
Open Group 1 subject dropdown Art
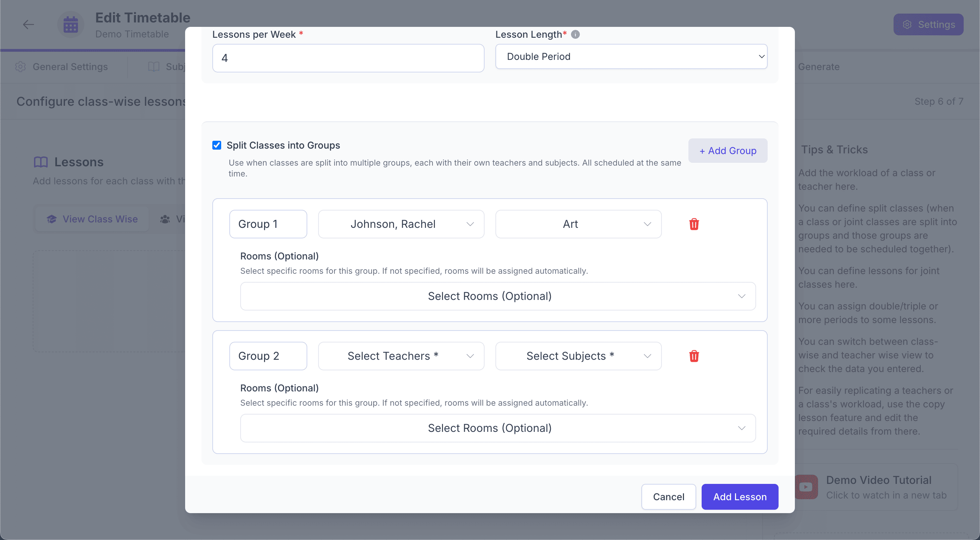point(578,224)
